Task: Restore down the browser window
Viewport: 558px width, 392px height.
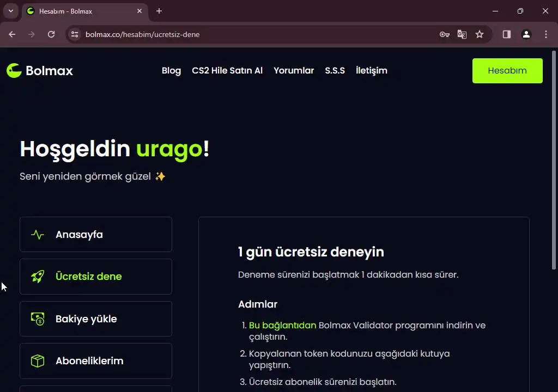Action: point(520,11)
